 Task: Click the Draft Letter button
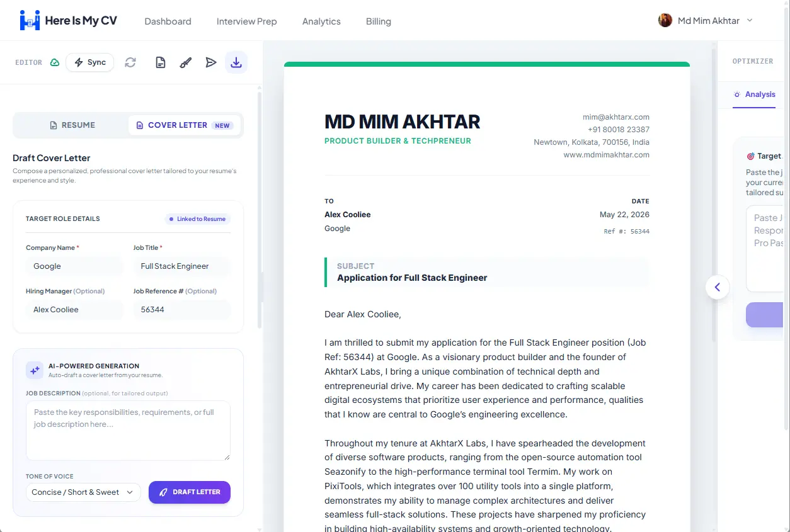tap(190, 492)
